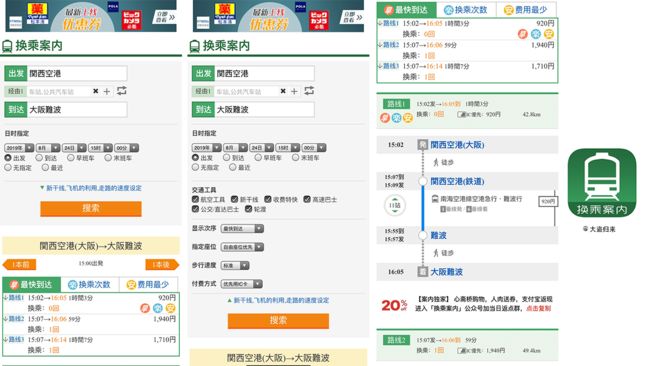650x366 pixels.
Task: Expand speed settings link on left screen
Action: point(91,188)
